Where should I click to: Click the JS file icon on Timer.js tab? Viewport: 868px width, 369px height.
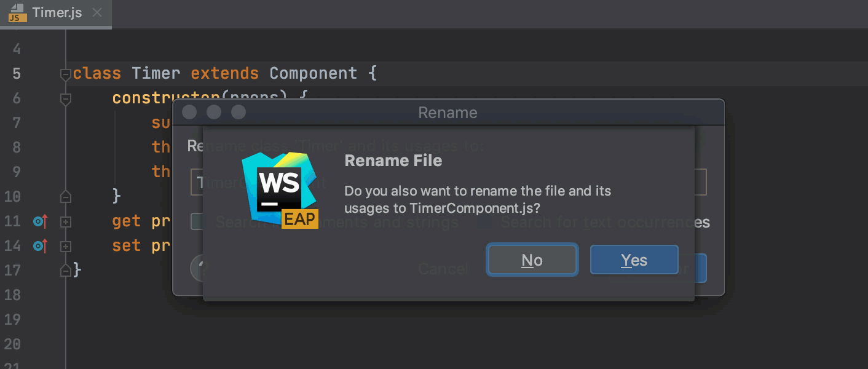(17, 12)
